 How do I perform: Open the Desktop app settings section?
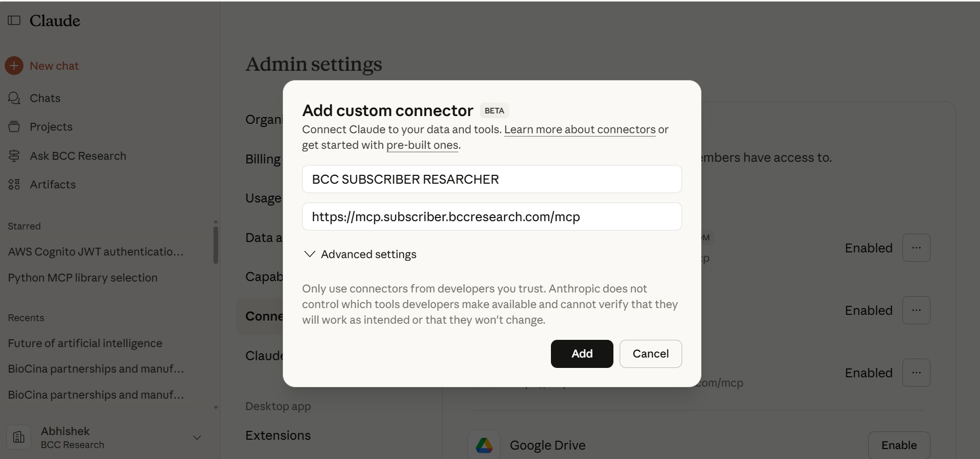[278, 406]
